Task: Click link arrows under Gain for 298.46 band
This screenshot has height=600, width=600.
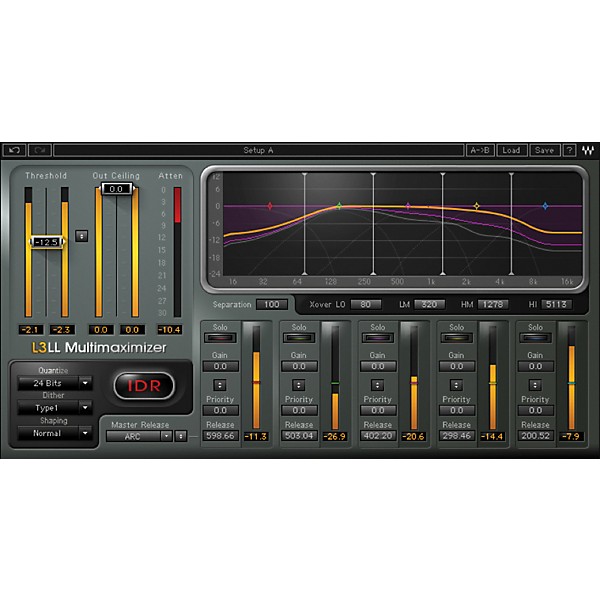Action: 456,385
